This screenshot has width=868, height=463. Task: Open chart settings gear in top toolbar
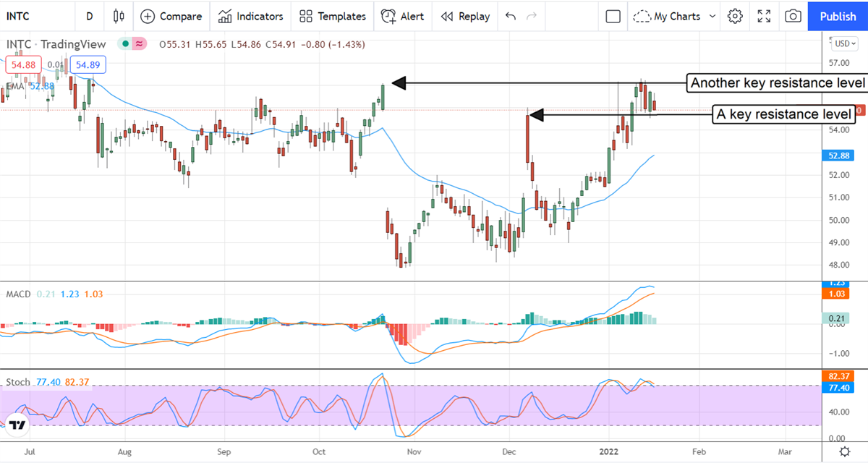tap(735, 16)
